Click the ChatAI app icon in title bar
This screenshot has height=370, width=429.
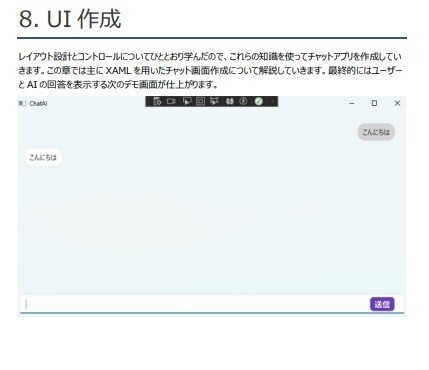pos(22,103)
